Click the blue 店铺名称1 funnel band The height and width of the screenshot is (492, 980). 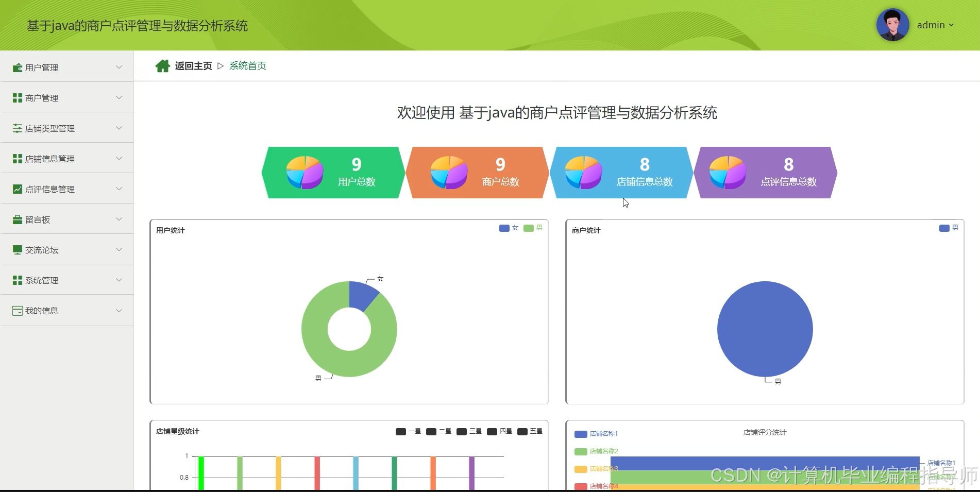pos(765,463)
